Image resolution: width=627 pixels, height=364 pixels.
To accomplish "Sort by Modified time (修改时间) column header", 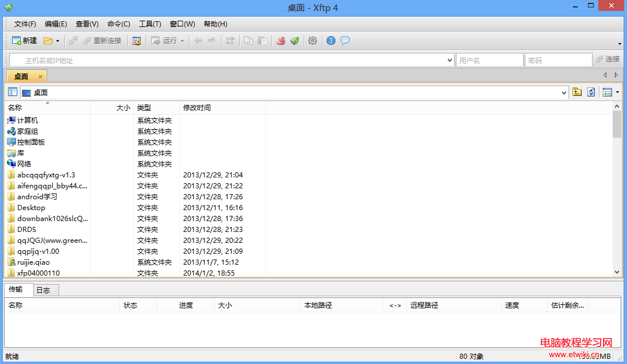I will [222, 107].
